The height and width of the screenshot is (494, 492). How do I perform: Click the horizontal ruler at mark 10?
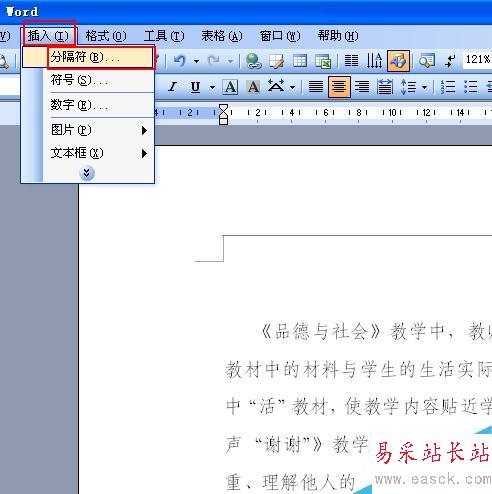pyautogui.click(x=393, y=113)
